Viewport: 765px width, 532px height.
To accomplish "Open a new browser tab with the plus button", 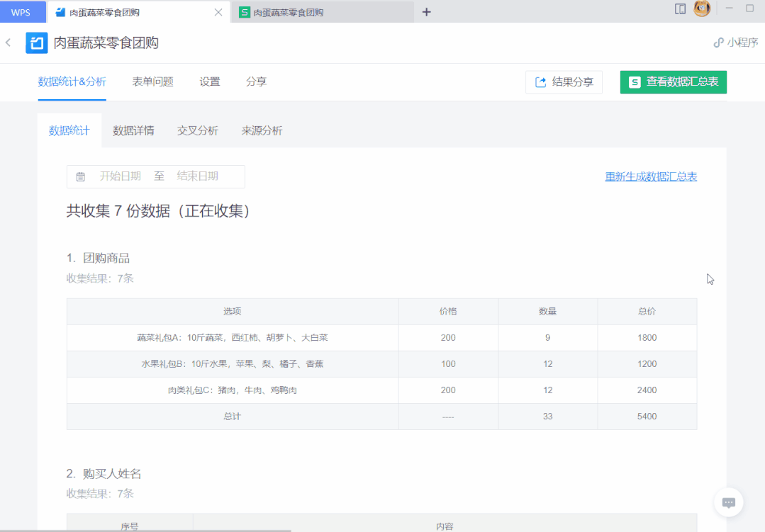I will [x=426, y=12].
